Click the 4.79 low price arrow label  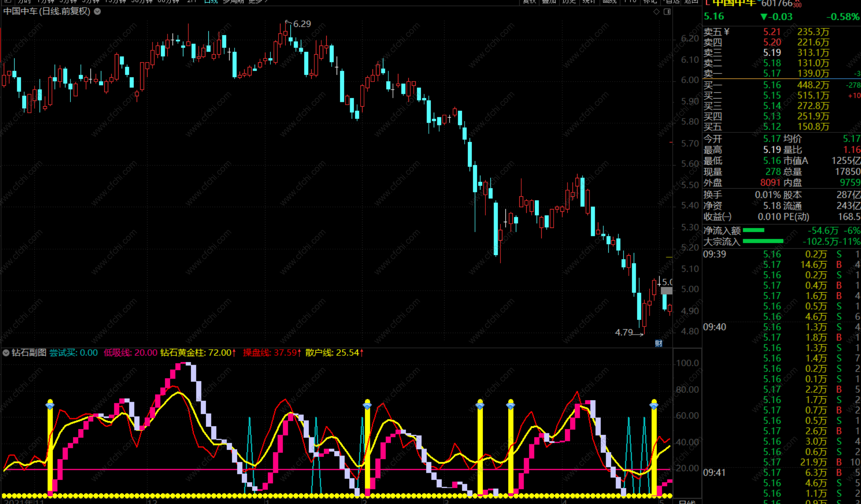coord(624,332)
